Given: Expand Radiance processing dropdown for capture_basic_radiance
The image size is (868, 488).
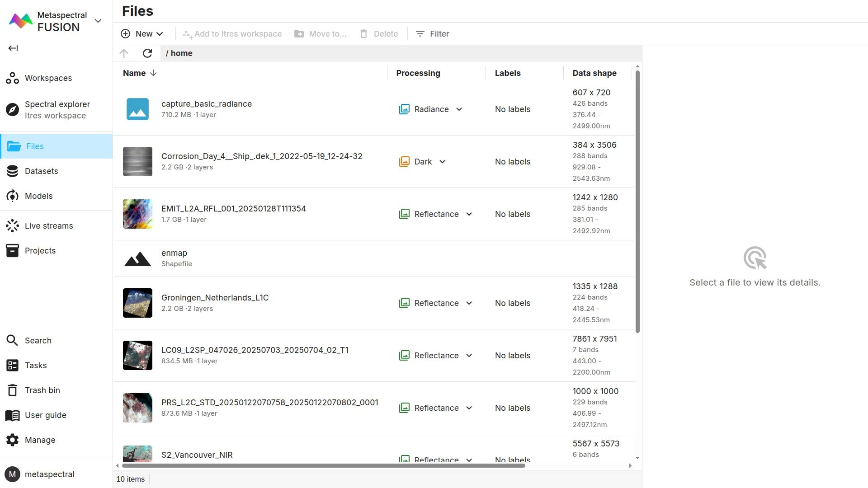Looking at the screenshot, I should [x=459, y=109].
